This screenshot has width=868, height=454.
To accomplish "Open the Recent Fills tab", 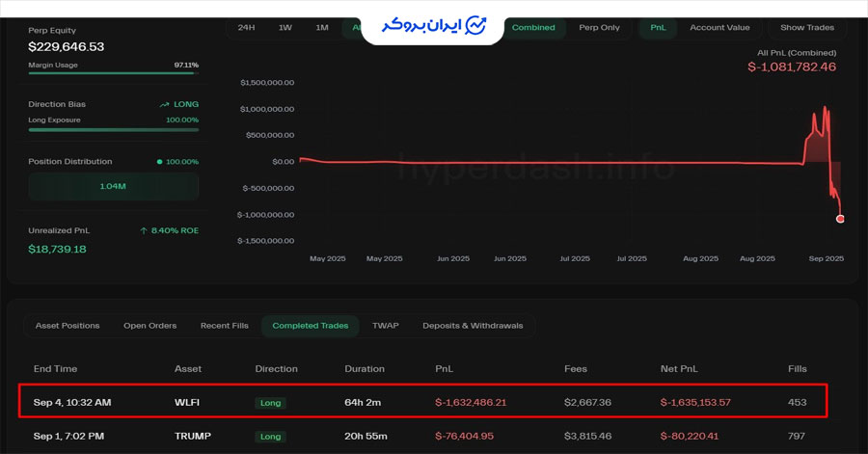I will click(224, 326).
